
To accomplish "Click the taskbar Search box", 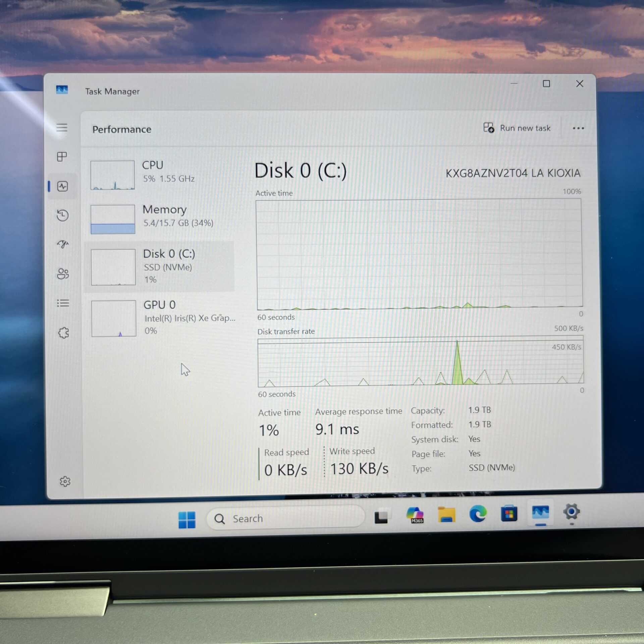I will coord(285,519).
